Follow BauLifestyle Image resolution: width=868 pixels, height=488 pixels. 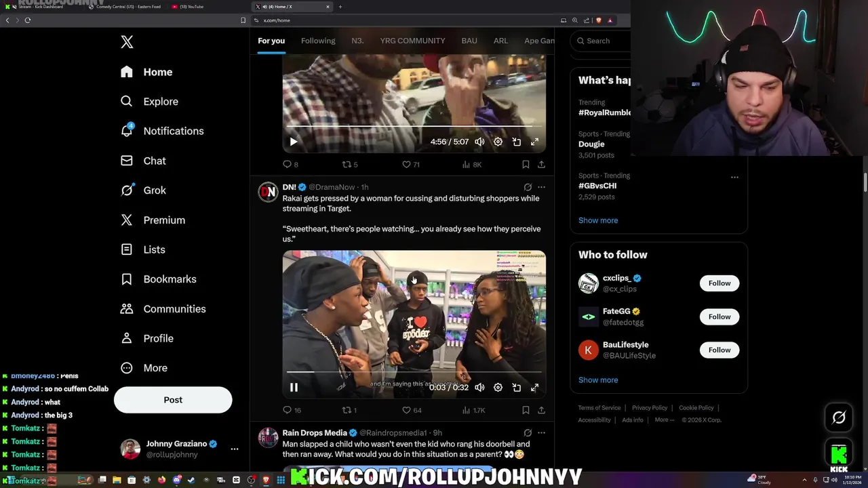719,350
